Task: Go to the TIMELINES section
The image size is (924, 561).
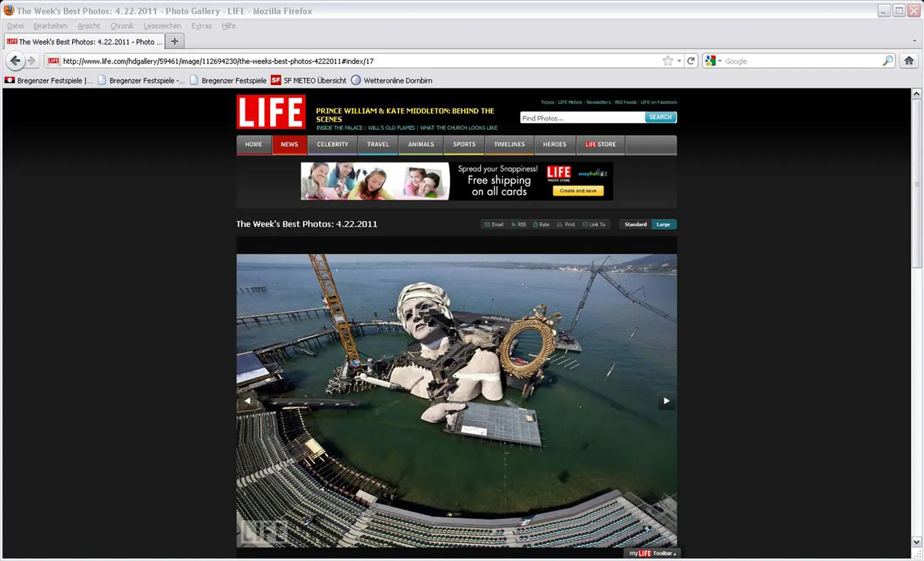Action: click(509, 144)
